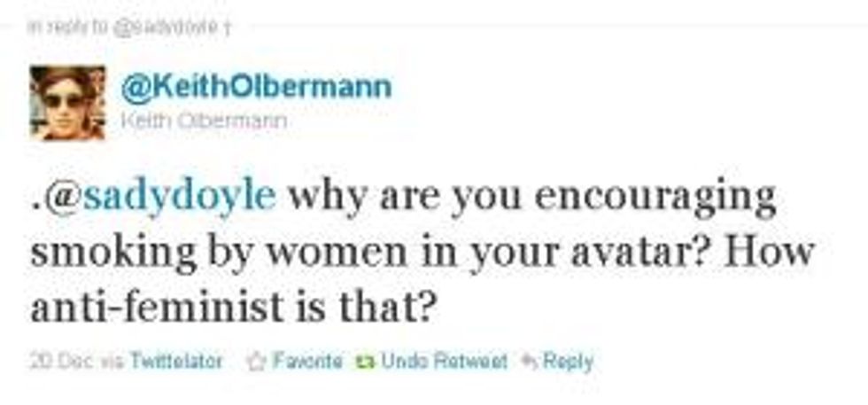Open Keith Olbermann's avatar picture
The height and width of the screenshot is (405, 868).
pos(67,103)
